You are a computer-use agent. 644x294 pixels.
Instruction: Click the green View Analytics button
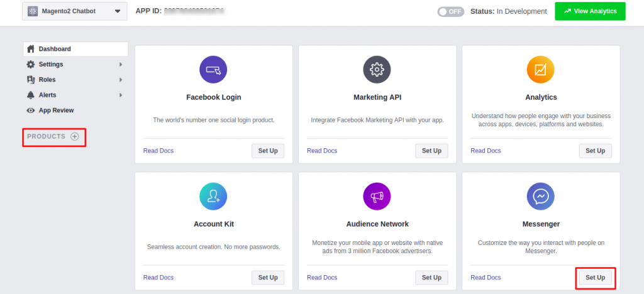coord(590,11)
